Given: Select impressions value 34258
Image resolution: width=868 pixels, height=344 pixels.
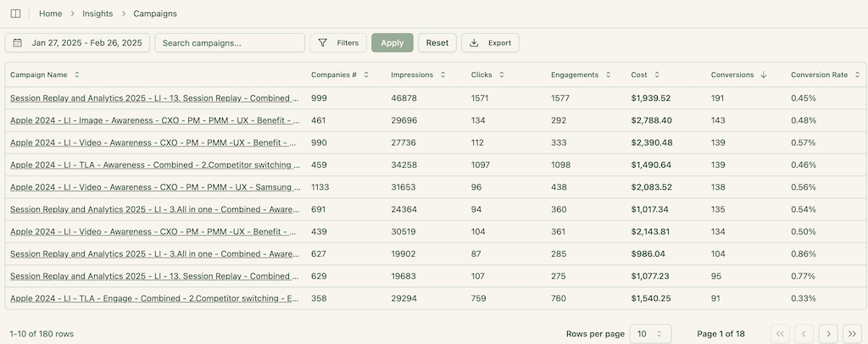Looking at the screenshot, I should (404, 165).
